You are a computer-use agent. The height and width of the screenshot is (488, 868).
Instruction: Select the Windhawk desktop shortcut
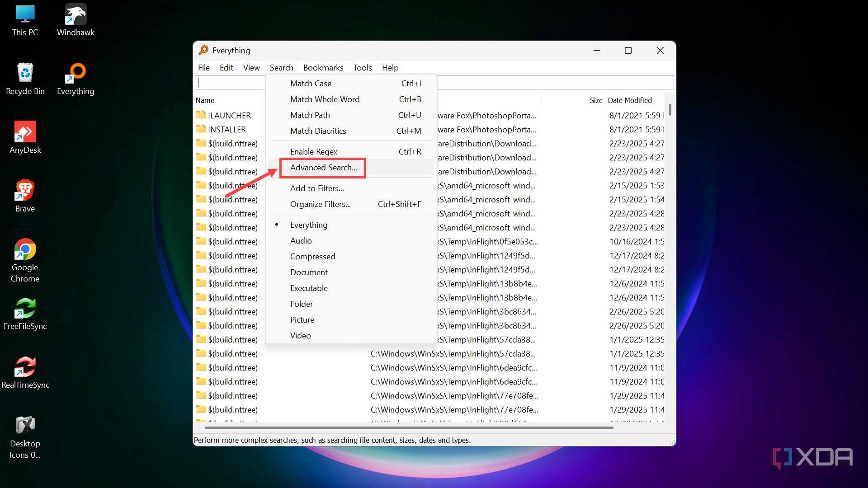pyautogui.click(x=75, y=21)
